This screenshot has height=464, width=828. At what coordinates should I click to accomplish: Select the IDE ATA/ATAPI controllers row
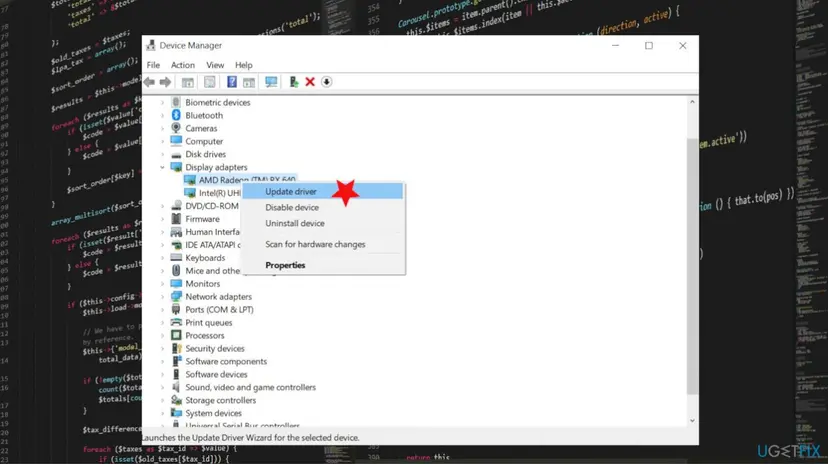[212, 245]
